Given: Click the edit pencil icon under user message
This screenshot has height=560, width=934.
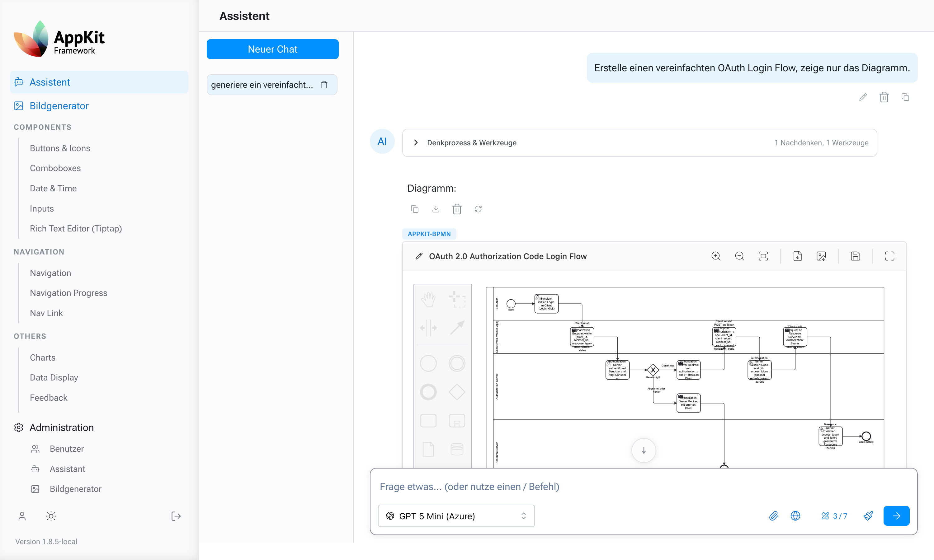Looking at the screenshot, I should [x=863, y=97].
